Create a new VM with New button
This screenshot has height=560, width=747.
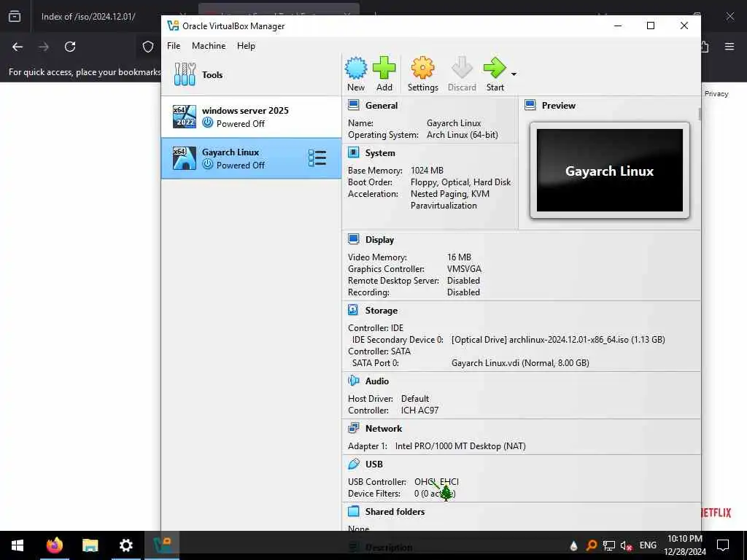tap(356, 74)
